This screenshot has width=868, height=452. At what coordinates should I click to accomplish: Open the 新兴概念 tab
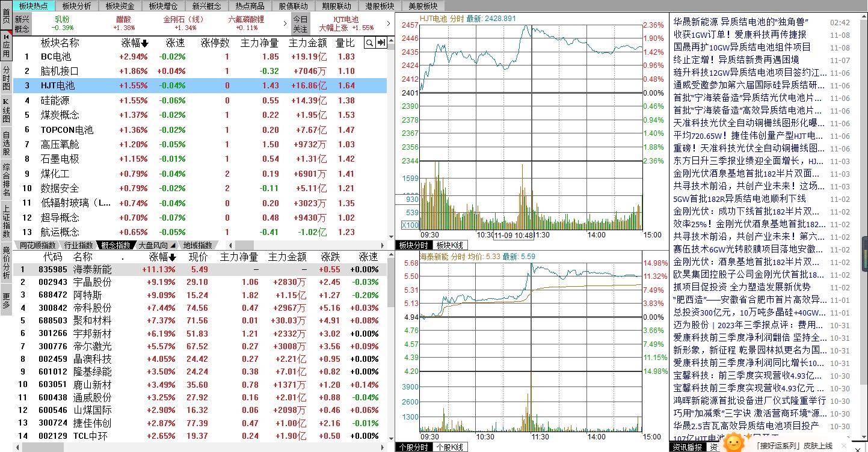click(206, 6)
